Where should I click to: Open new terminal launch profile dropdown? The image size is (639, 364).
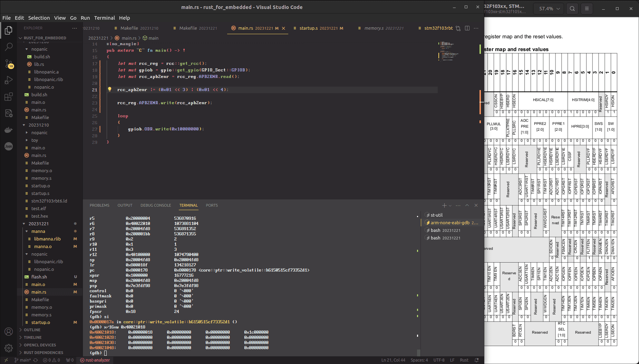point(450,206)
